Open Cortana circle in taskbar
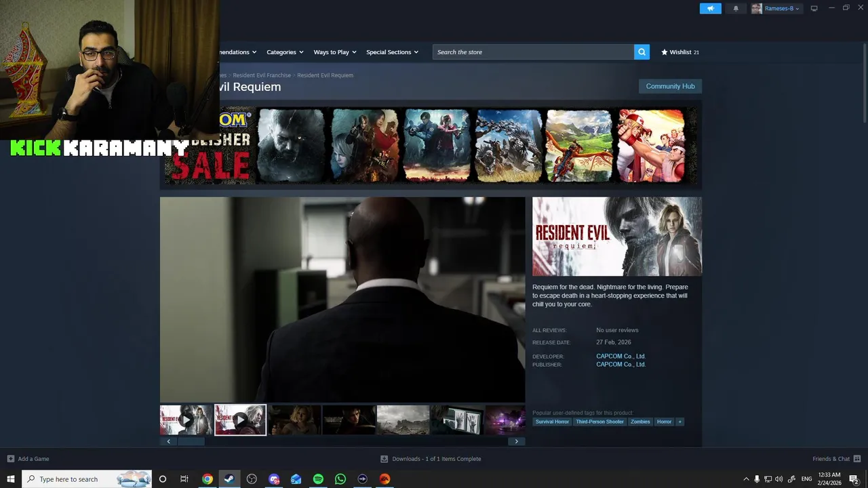868x488 pixels. [162, 479]
